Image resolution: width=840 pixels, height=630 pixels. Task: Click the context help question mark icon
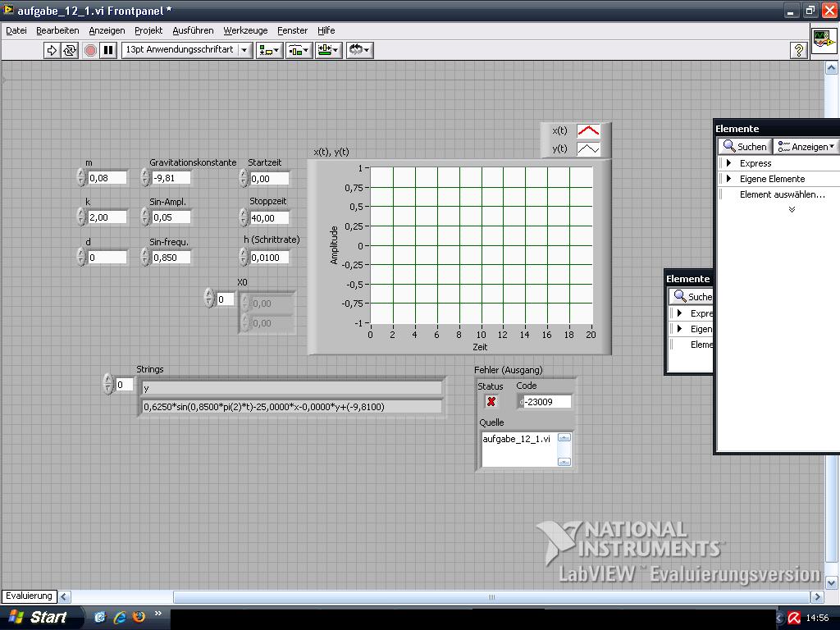pyautogui.click(x=798, y=50)
